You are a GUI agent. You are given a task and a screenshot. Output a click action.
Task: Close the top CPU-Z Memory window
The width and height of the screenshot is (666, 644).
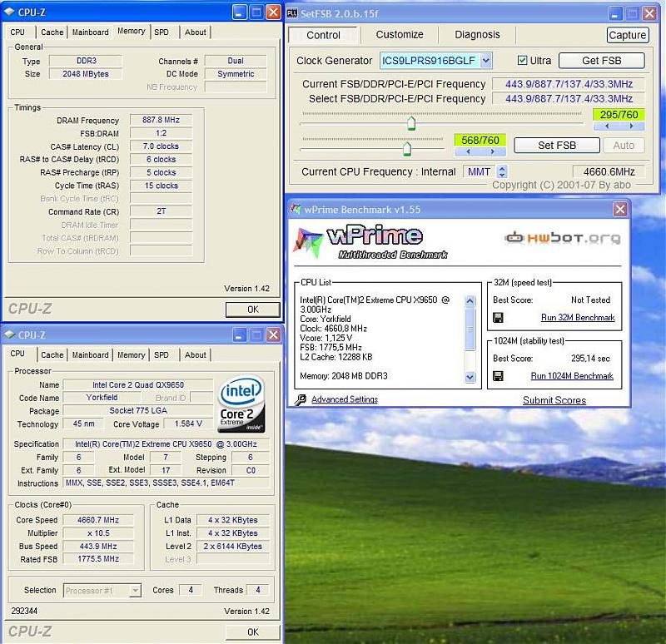click(274, 12)
